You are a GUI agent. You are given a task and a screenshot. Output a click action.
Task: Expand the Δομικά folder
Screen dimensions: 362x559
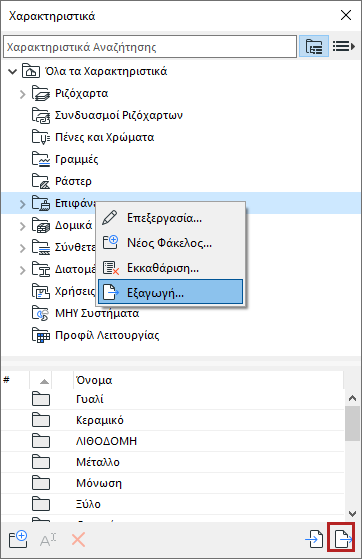point(22,226)
